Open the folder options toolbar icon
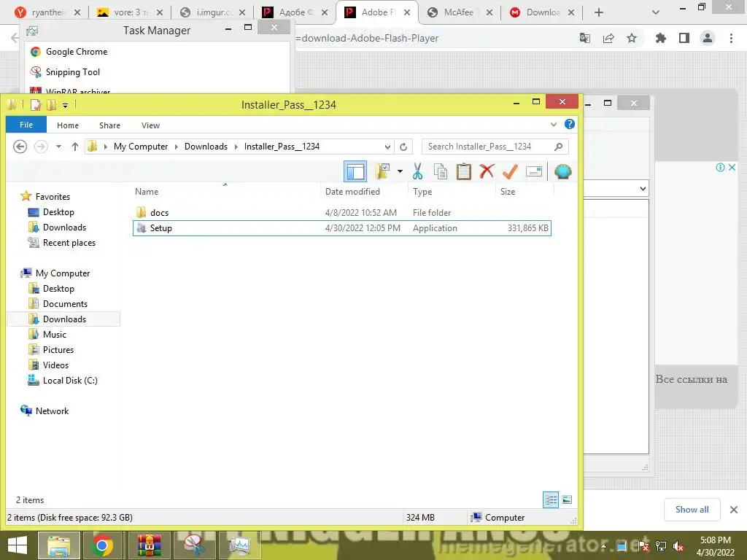The height and width of the screenshot is (560, 747). click(x=382, y=171)
